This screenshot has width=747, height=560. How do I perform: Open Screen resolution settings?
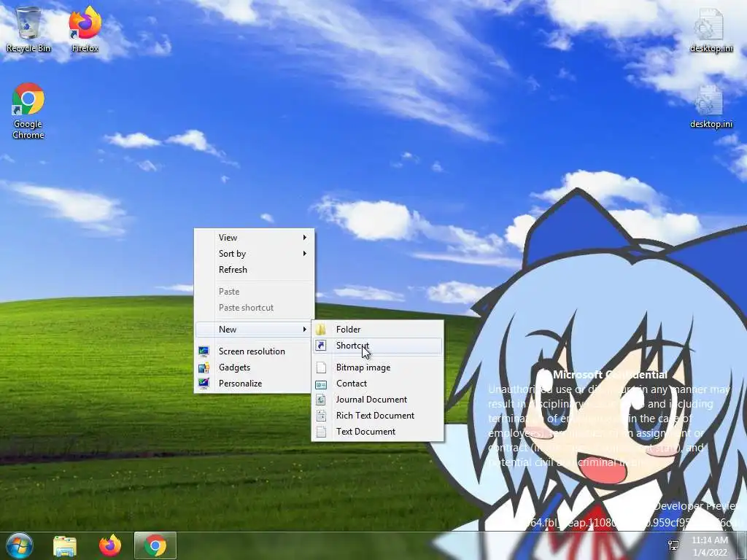tap(253, 351)
